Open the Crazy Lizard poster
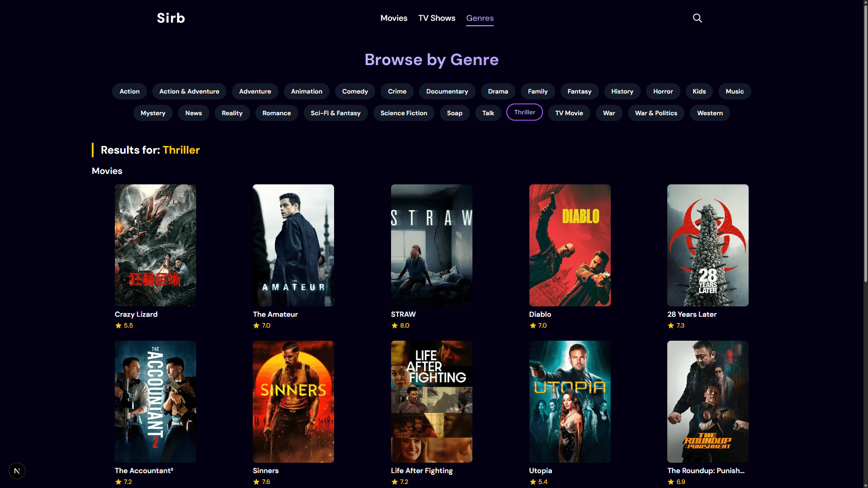The width and height of the screenshot is (868, 488). point(156,245)
